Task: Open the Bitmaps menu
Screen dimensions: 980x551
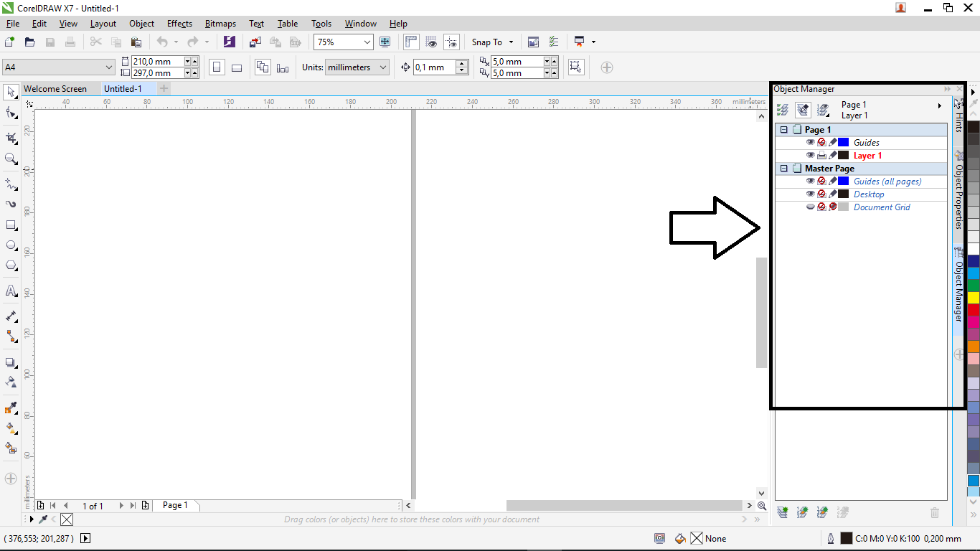Action: 220,23
